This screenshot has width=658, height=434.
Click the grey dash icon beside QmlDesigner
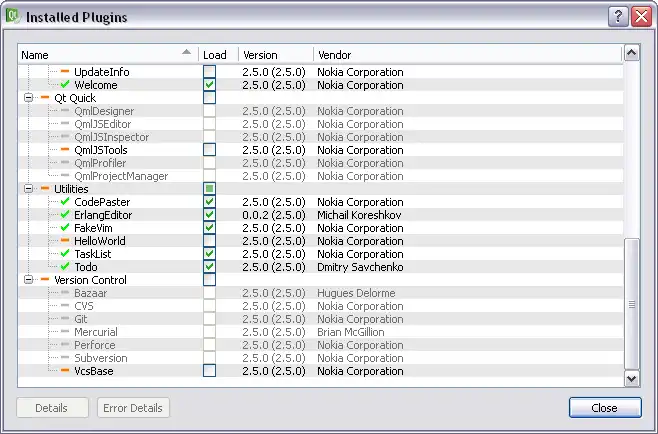pos(65,110)
